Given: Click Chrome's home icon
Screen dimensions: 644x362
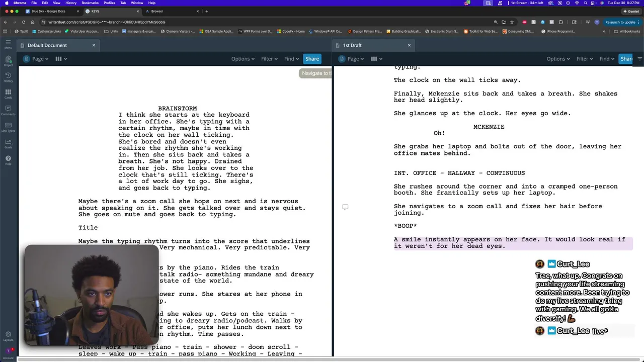Looking at the screenshot, I should pos(33,22).
